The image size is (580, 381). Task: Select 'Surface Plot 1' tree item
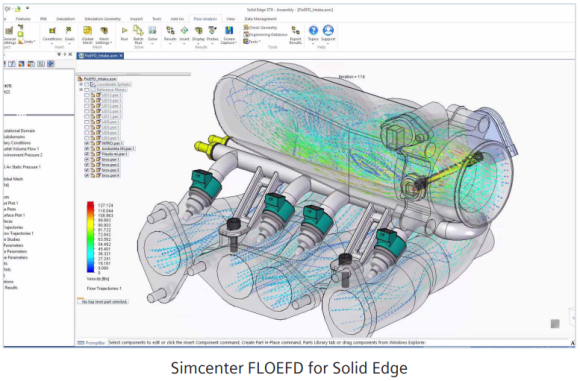(x=14, y=215)
